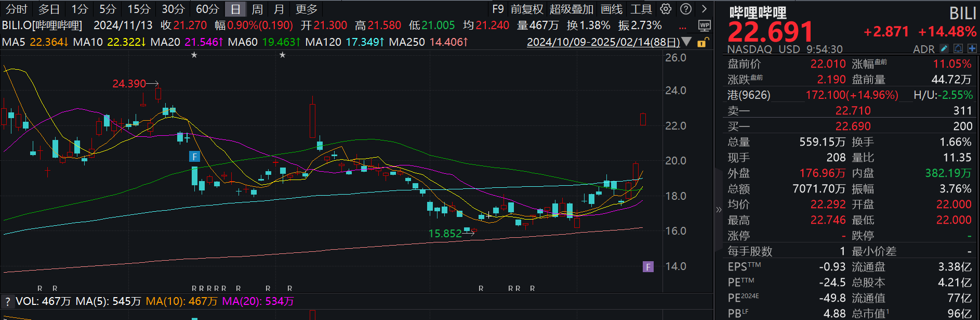Select the 周 weekly period tab
The image size is (980, 320).
coord(257,9)
